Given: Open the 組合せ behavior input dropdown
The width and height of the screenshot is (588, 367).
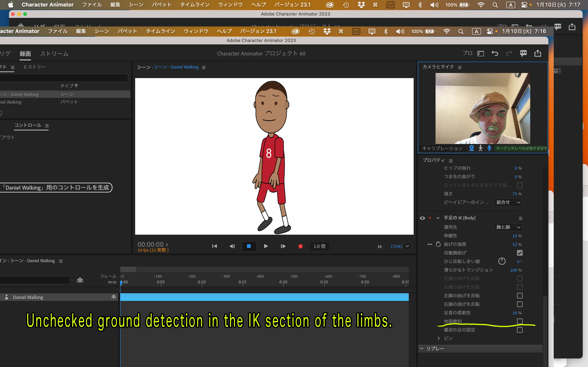Looking at the screenshot, I should coord(508,202).
